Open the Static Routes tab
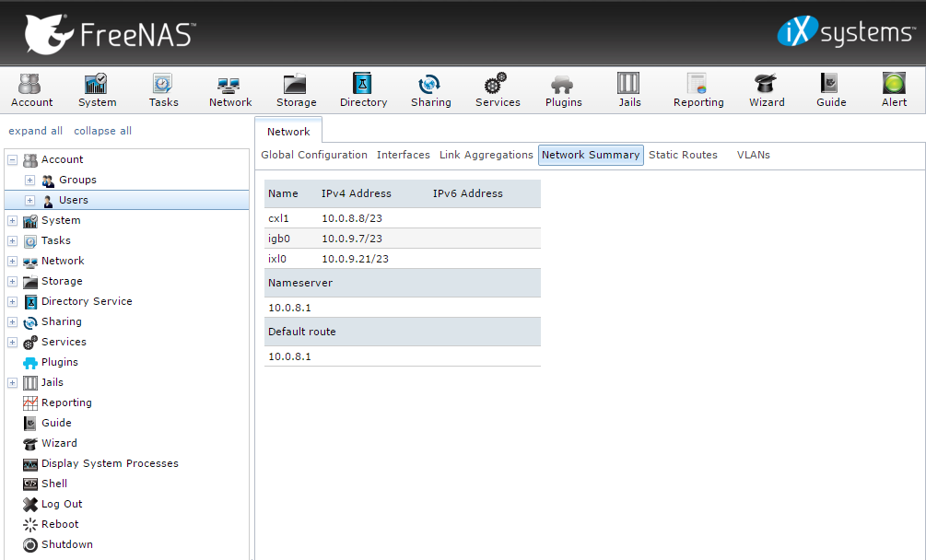 (x=683, y=155)
